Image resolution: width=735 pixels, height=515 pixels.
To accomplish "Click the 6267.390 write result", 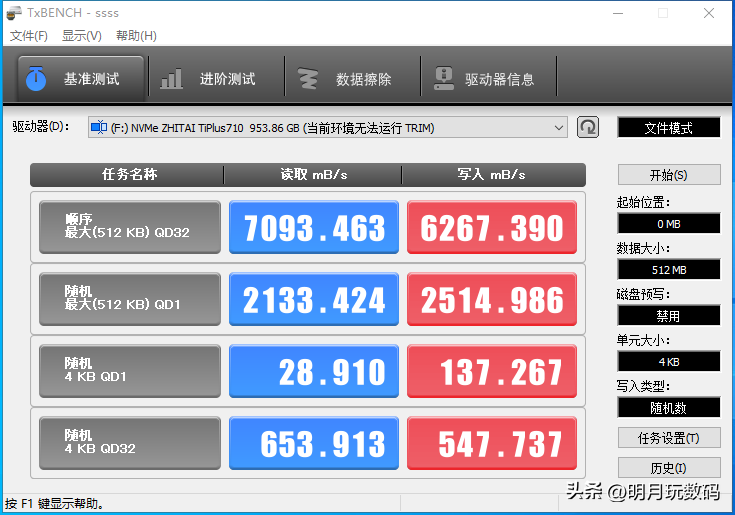I will (x=492, y=227).
